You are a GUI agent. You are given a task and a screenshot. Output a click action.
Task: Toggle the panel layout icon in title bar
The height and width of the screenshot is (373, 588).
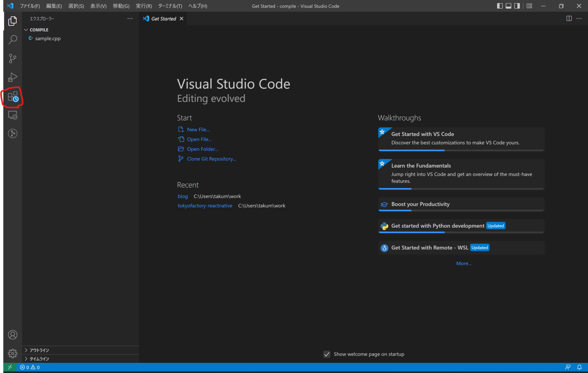tap(509, 6)
